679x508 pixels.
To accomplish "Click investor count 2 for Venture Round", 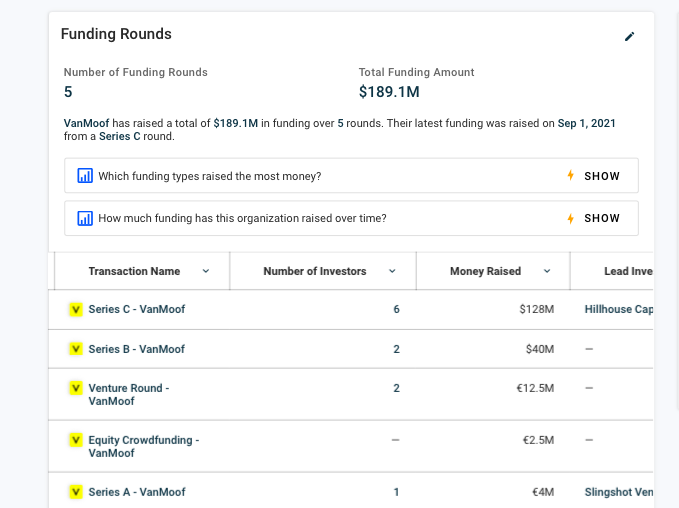I will 396,388.
